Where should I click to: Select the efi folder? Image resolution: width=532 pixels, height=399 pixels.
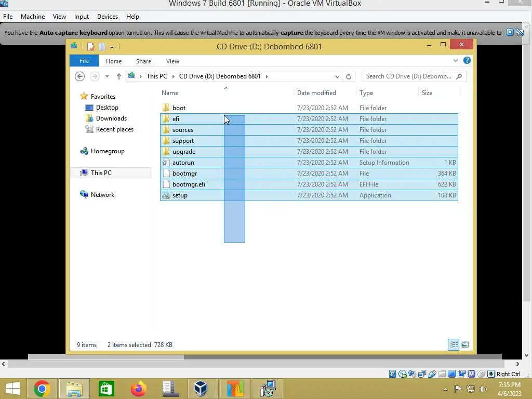coord(309,119)
